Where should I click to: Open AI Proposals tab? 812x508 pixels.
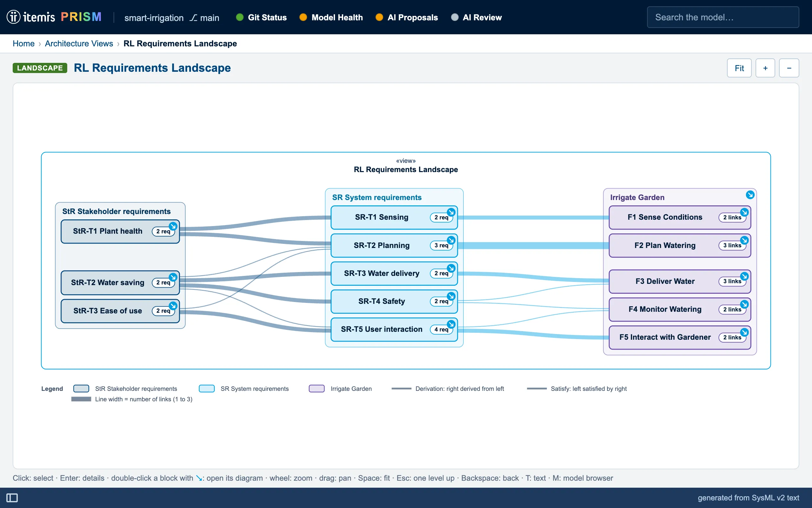point(407,17)
